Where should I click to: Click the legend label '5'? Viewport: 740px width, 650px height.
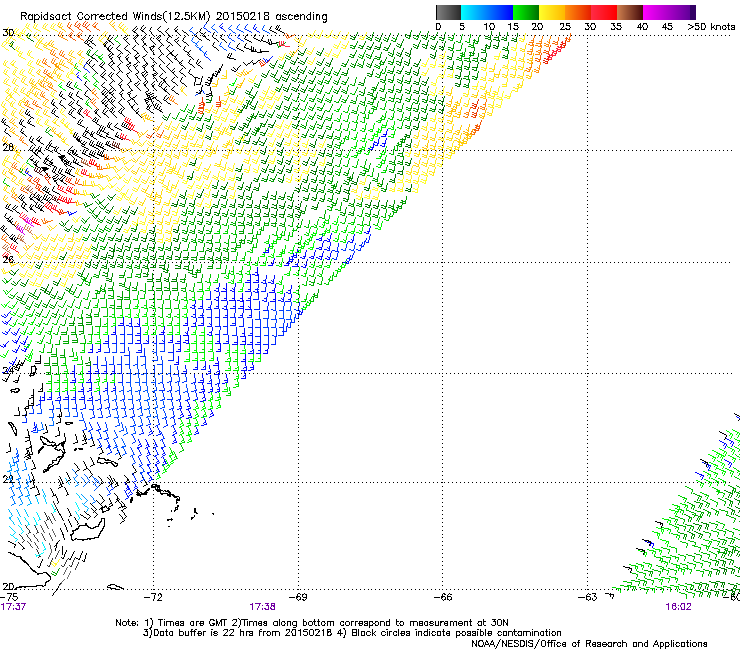point(462,27)
